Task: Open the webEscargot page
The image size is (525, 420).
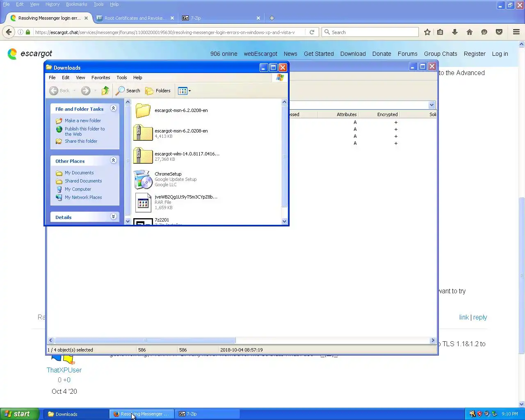Action: (260, 54)
